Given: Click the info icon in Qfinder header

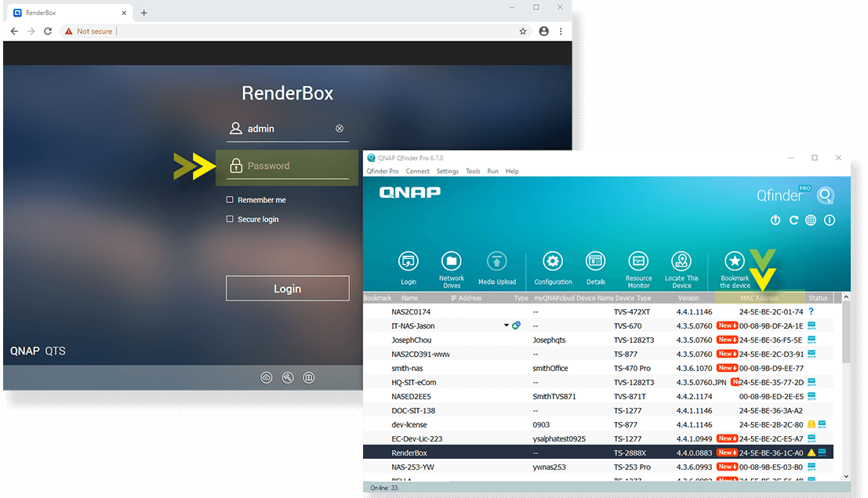Looking at the screenshot, I should [x=830, y=220].
